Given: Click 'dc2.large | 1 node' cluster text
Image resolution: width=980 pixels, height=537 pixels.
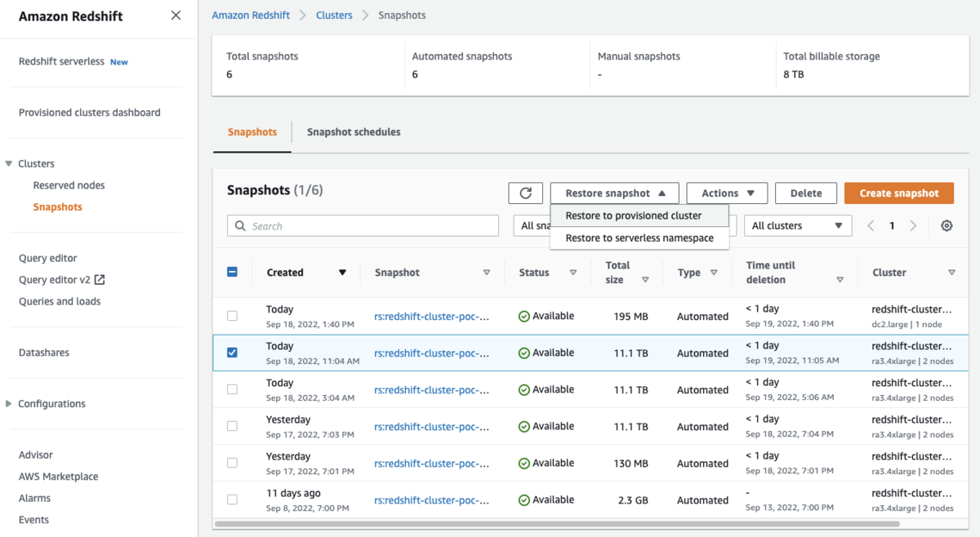Looking at the screenshot, I should coord(906,325).
